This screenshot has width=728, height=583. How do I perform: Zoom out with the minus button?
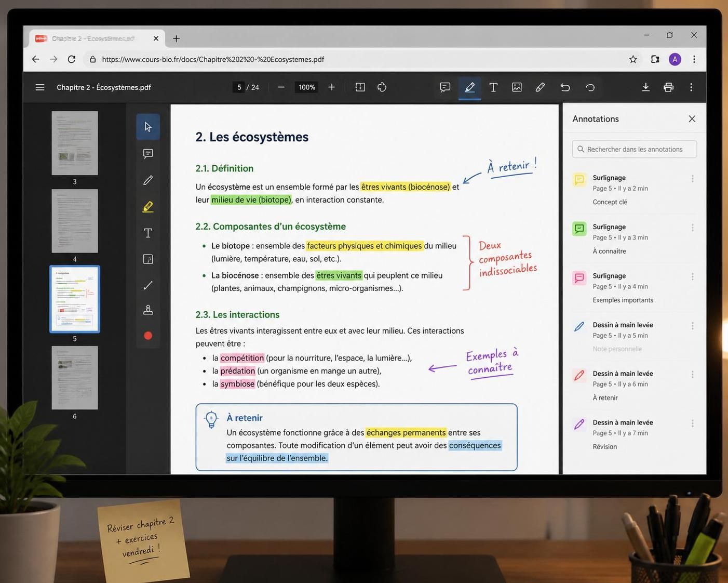tap(281, 87)
